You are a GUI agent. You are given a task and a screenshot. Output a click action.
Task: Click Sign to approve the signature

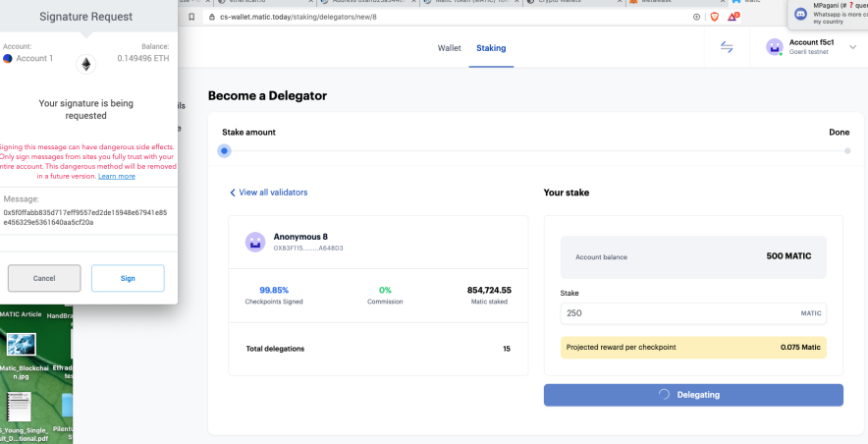click(x=128, y=278)
